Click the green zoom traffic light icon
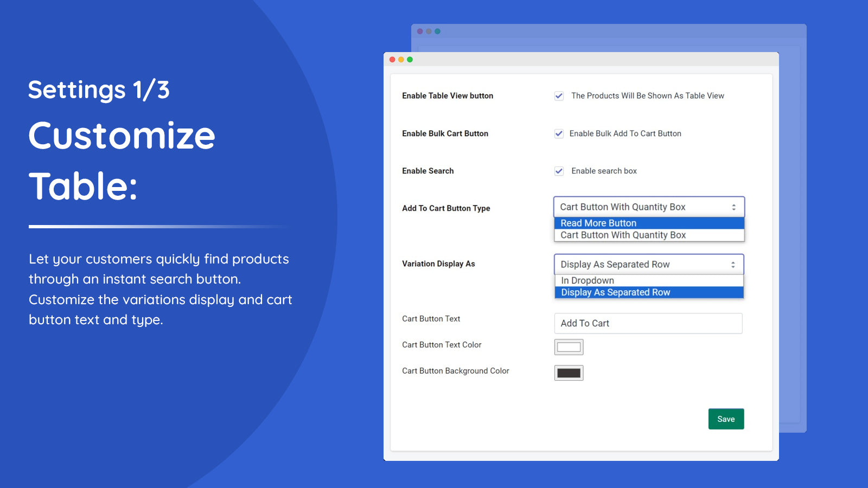The width and height of the screenshot is (868, 488). 410,60
